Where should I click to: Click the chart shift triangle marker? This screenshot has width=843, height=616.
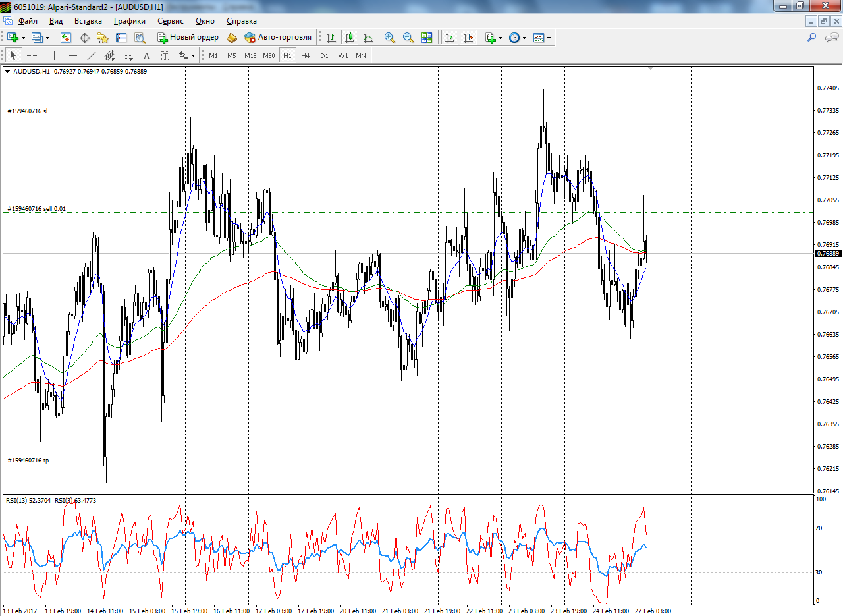651,68
